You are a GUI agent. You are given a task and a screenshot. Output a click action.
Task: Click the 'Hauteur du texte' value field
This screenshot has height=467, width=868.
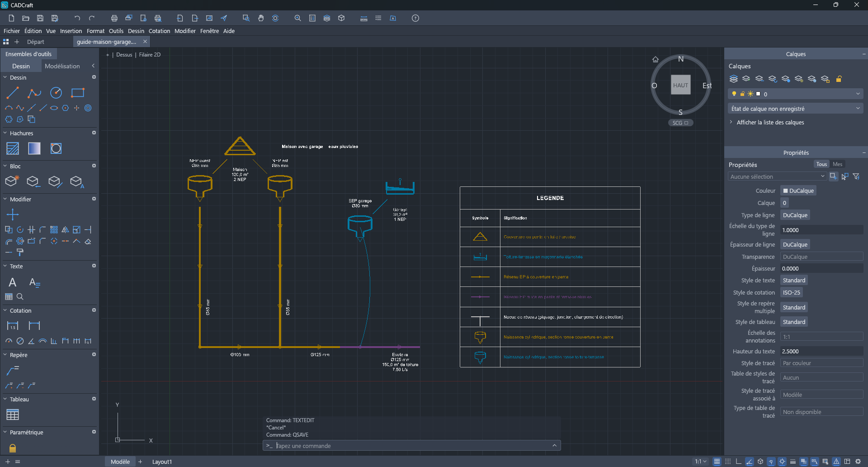point(822,351)
